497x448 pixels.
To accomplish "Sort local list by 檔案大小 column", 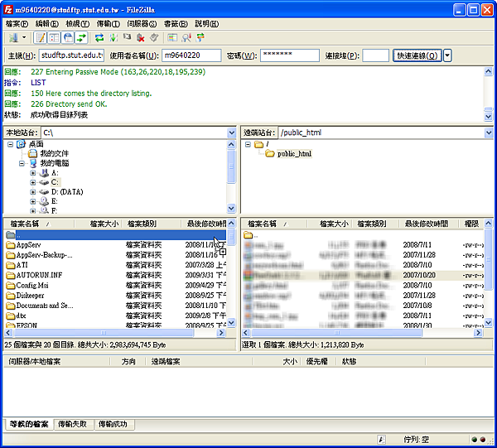I will click(x=98, y=224).
